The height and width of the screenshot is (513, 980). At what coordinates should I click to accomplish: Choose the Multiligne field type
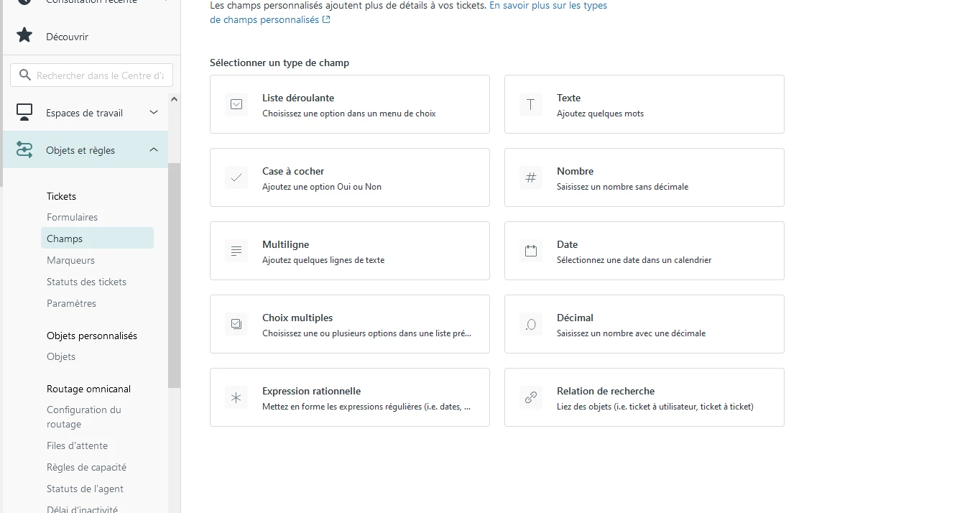click(x=350, y=251)
